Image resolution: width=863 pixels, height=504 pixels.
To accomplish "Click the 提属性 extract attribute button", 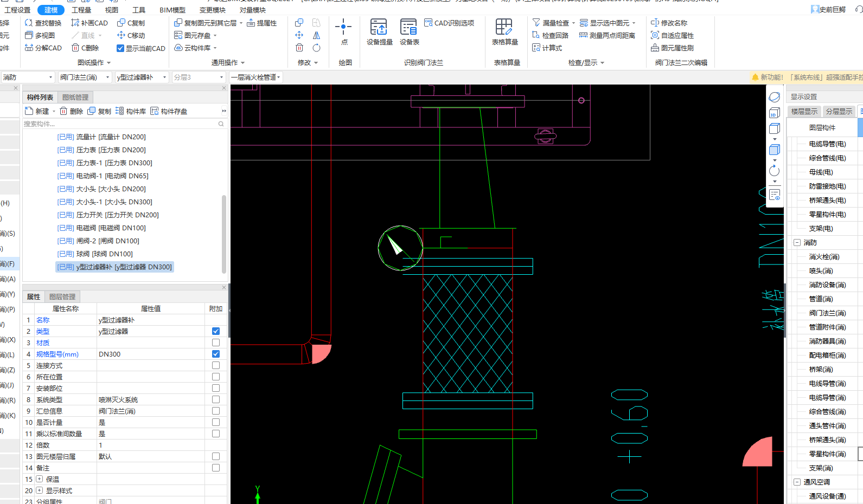I will [261, 23].
